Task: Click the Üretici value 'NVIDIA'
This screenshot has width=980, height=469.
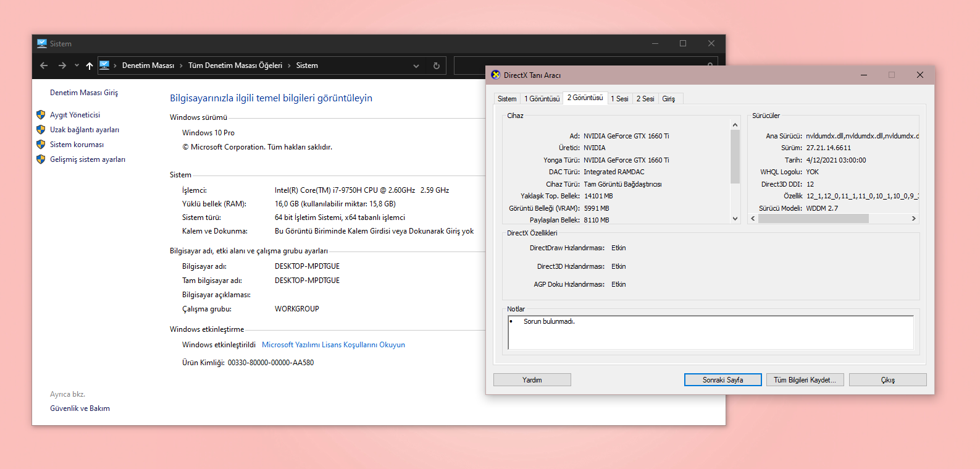Action: click(595, 148)
